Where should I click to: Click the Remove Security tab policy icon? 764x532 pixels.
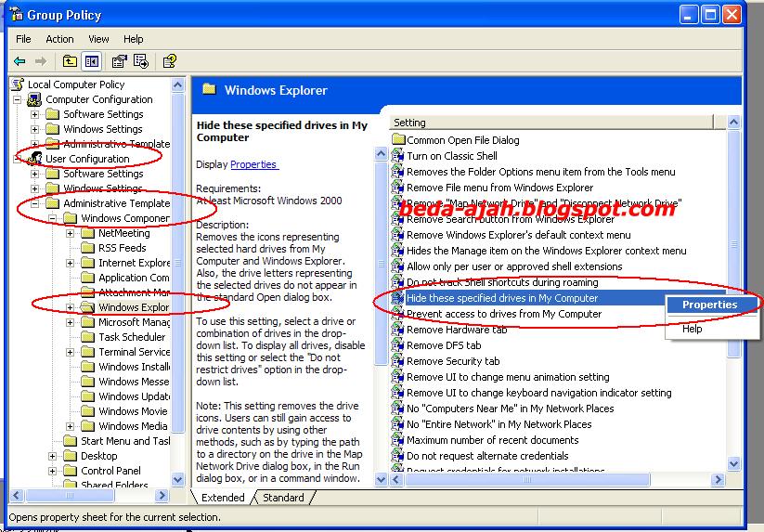(397, 361)
